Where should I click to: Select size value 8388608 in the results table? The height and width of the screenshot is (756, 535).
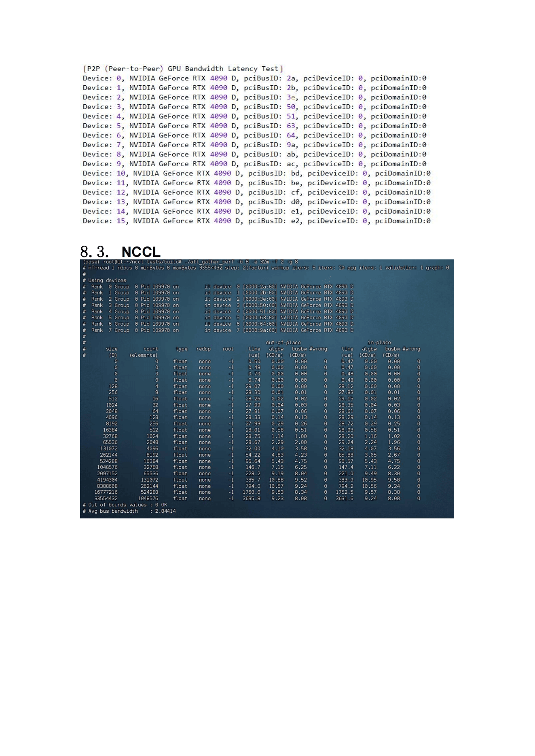107,486
